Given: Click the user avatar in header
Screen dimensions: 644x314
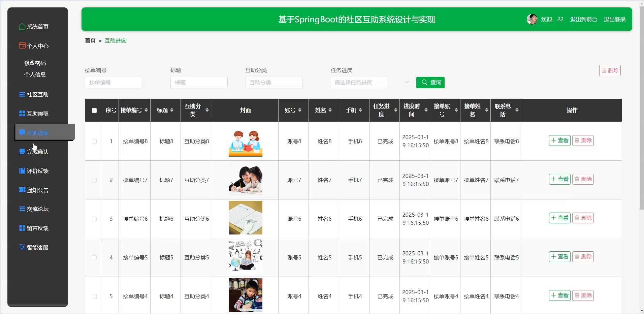Looking at the screenshot, I should coord(532,19).
